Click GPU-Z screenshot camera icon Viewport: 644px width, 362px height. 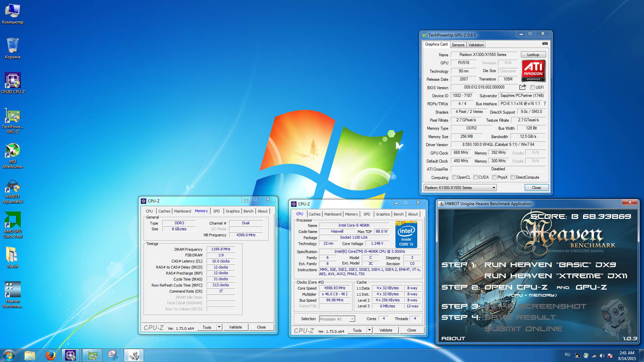545,44
